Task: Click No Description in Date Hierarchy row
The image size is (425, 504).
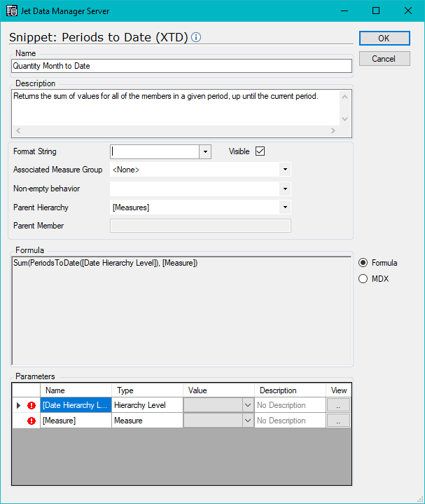Action: 290,405
